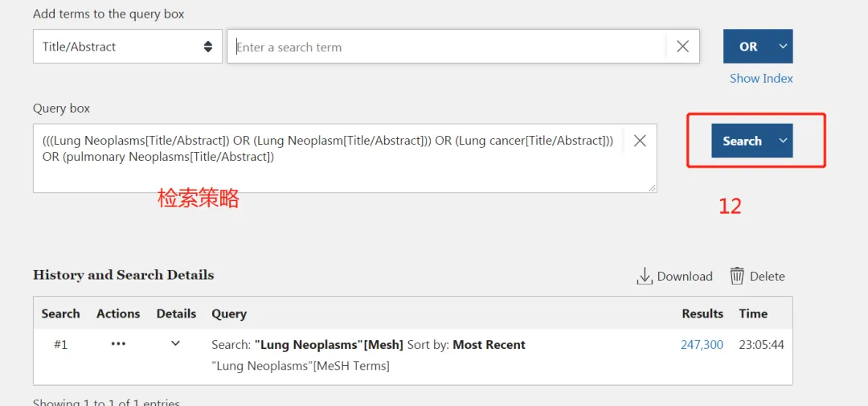Screen dimensions: 868x406
Task: Open the 247,300 results link
Action: [702, 345]
